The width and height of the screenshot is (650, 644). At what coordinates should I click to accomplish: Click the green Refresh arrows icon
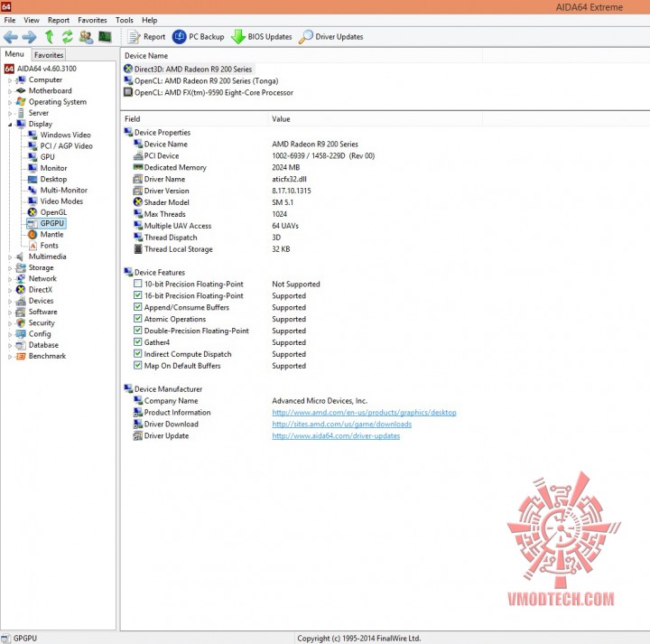[67, 37]
